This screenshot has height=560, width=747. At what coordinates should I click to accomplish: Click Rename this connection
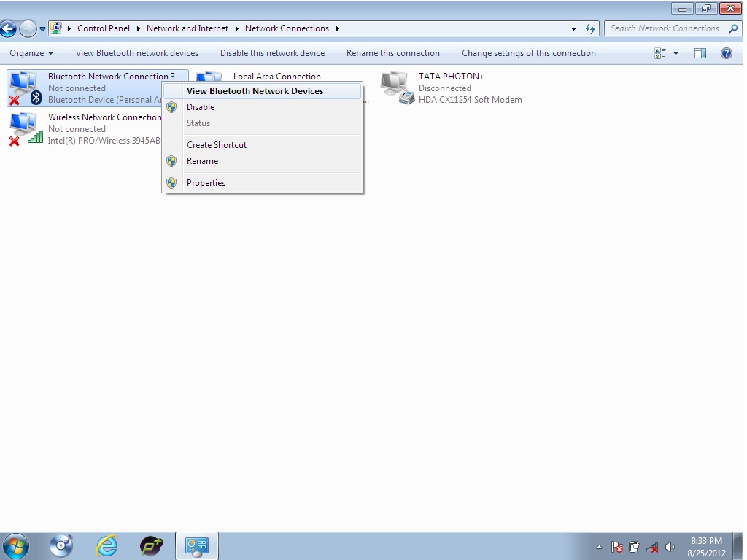(393, 53)
